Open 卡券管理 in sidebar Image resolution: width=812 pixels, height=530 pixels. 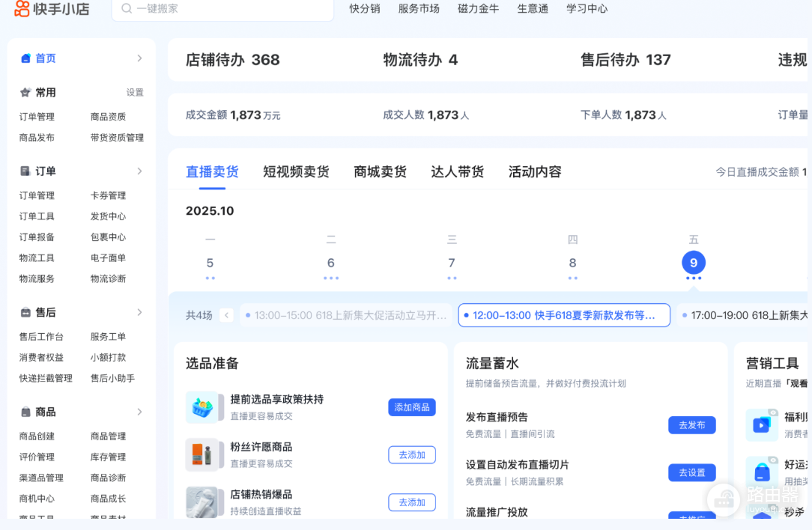point(108,195)
